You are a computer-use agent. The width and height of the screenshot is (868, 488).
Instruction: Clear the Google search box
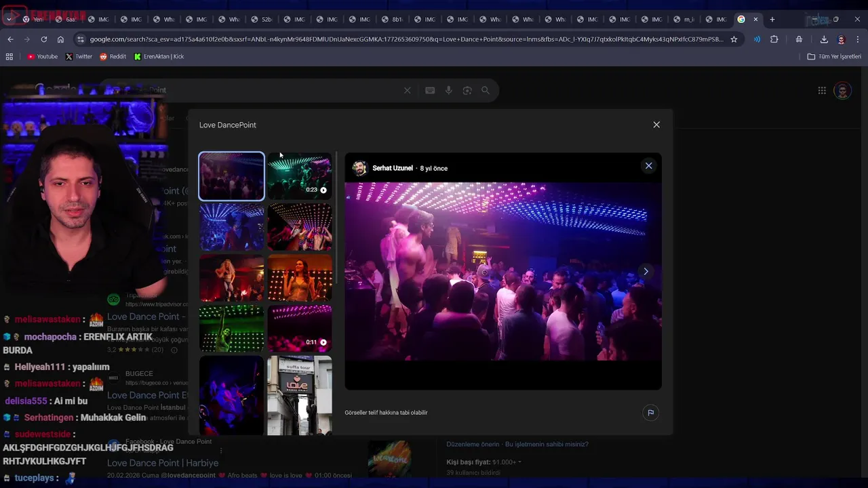pos(407,90)
